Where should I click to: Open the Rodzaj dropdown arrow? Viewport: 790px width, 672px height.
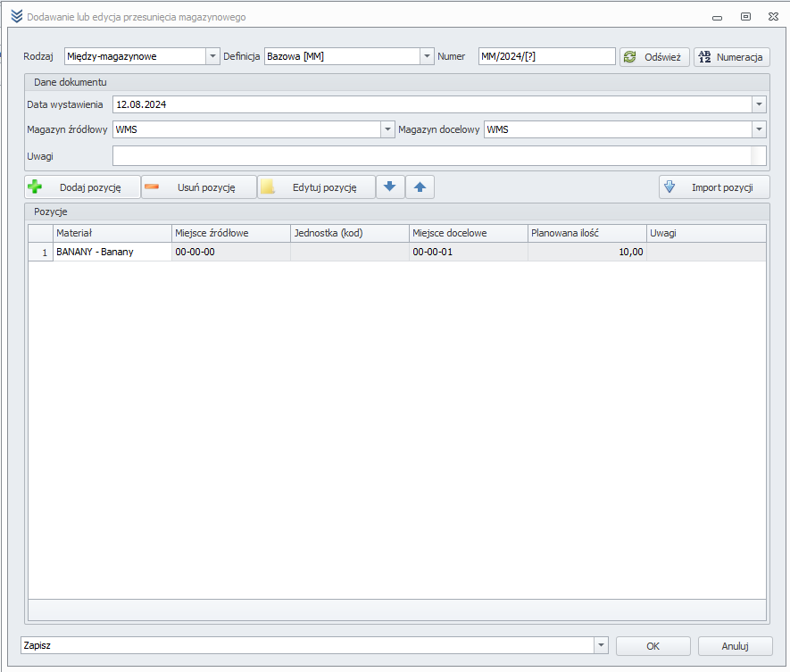pyautogui.click(x=212, y=56)
